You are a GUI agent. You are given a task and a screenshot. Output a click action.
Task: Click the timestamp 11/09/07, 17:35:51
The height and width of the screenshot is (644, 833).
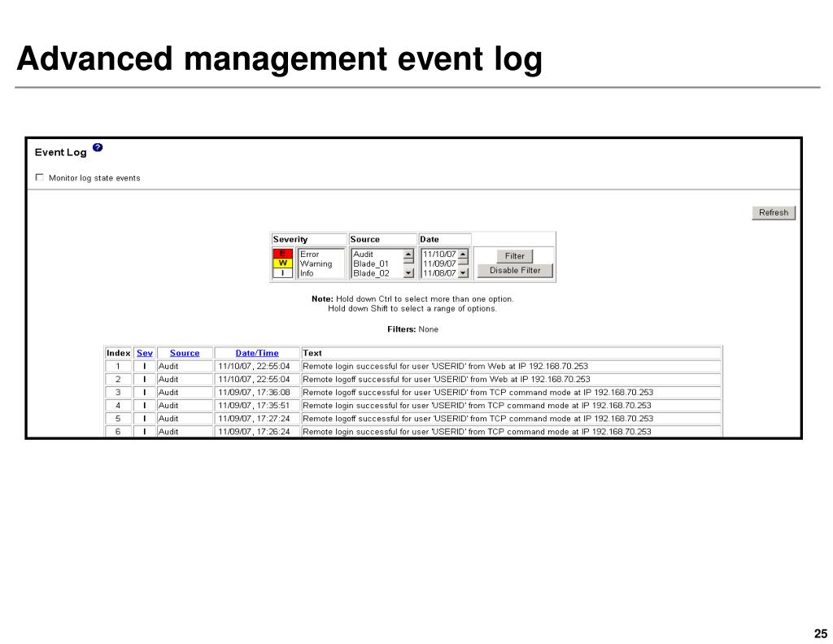[x=254, y=406]
